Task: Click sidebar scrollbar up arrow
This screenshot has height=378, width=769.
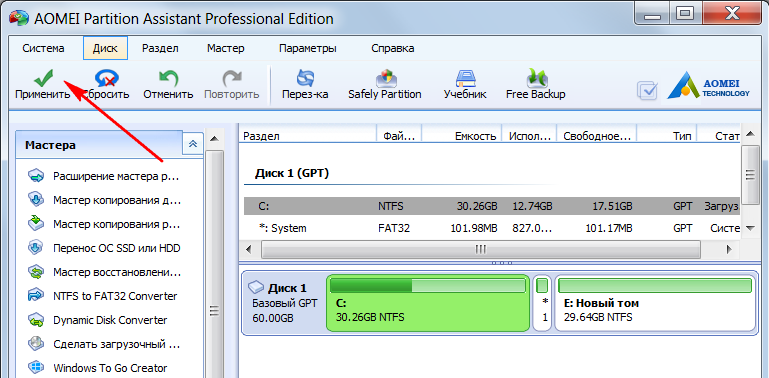Action: click(x=214, y=139)
